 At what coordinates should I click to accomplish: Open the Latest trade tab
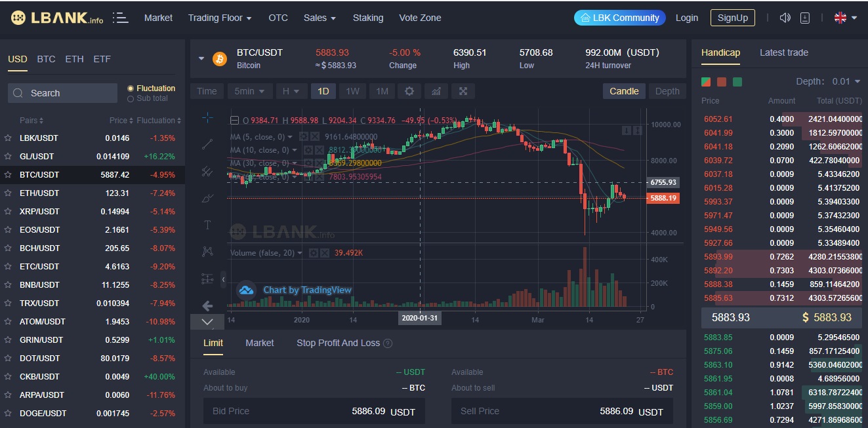click(x=784, y=52)
